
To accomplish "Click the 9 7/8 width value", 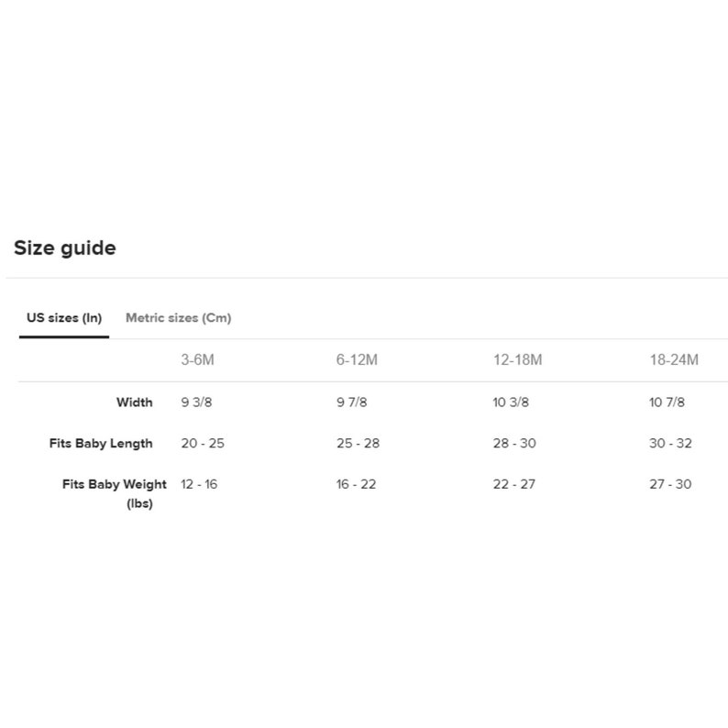I will [x=352, y=403].
